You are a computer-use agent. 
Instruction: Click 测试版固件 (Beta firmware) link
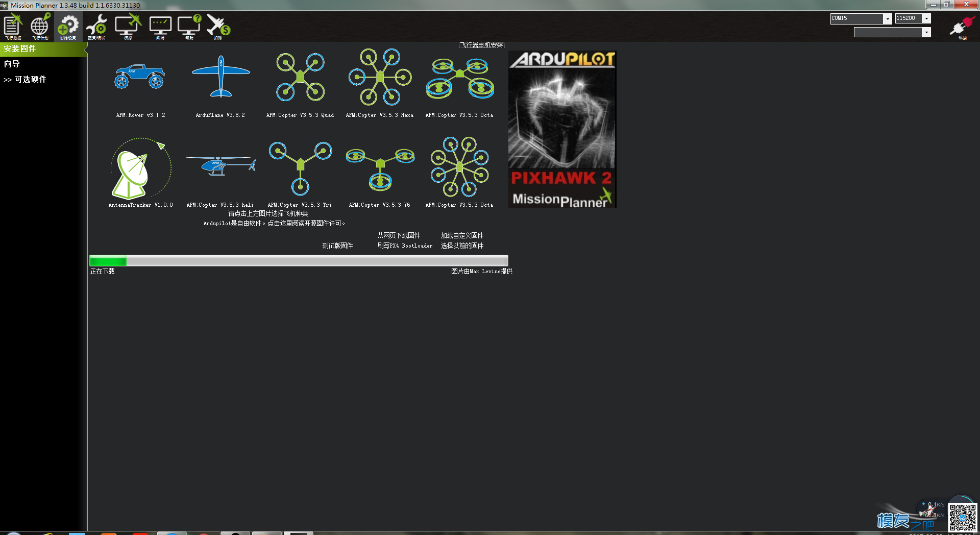coord(337,246)
